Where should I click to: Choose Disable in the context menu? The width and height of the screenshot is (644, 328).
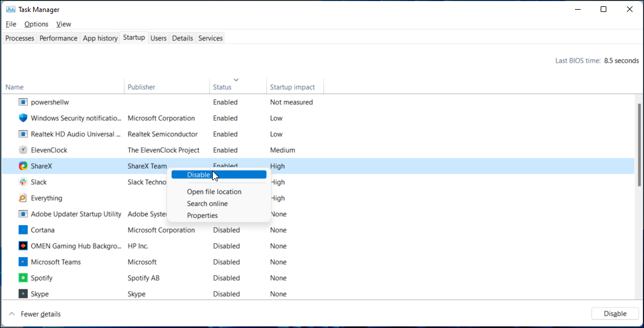pos(219,175)
